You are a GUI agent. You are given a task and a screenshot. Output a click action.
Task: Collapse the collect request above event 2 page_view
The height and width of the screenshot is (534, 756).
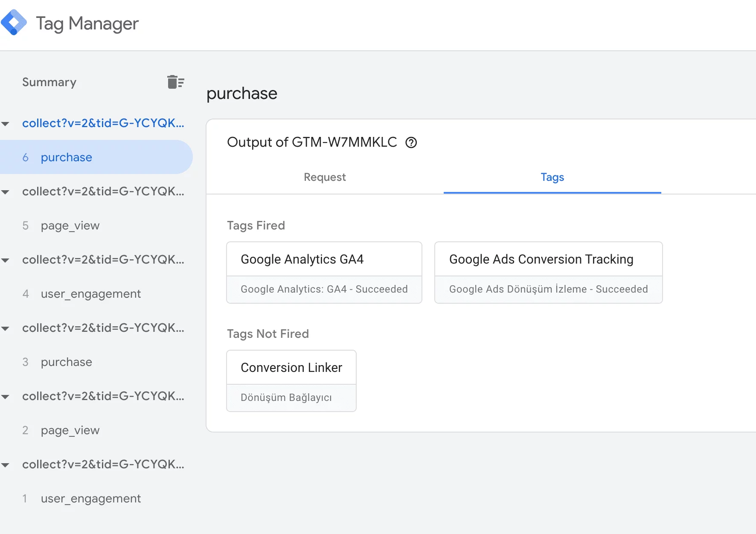5,397
